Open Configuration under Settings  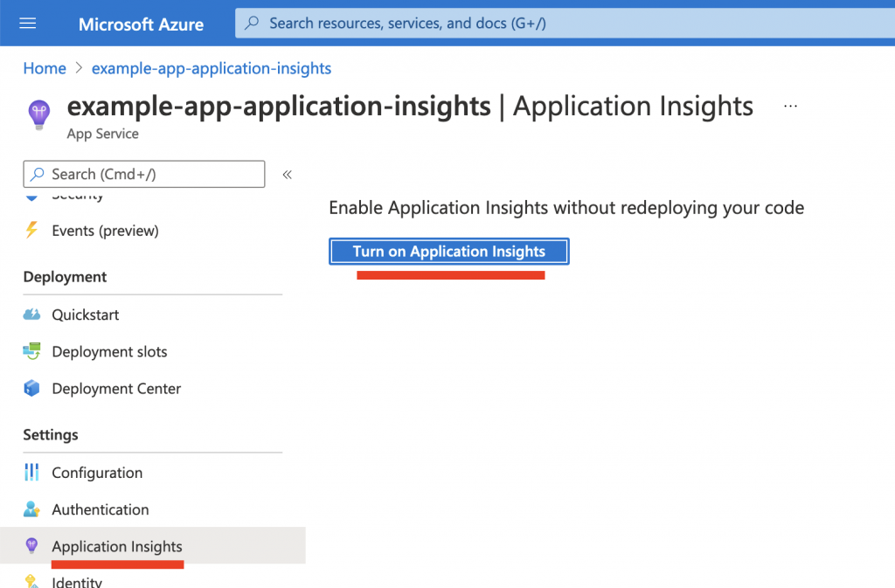click(x=97, y=473)
